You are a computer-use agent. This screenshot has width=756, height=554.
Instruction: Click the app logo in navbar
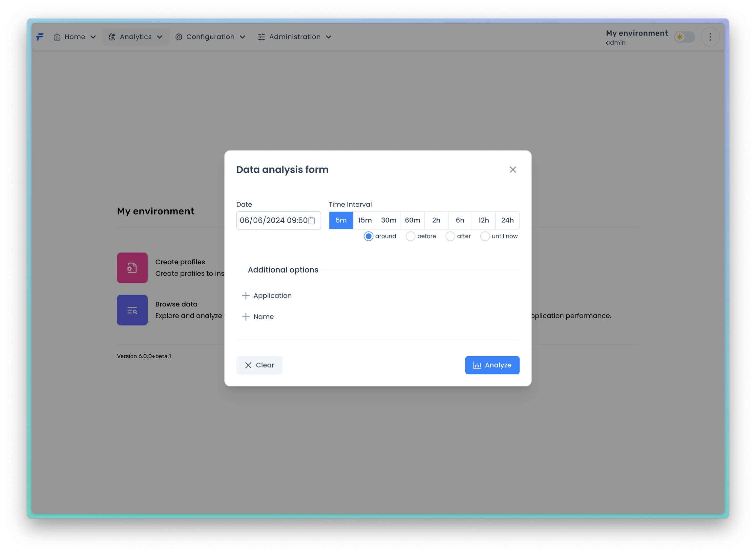(40, 37)
